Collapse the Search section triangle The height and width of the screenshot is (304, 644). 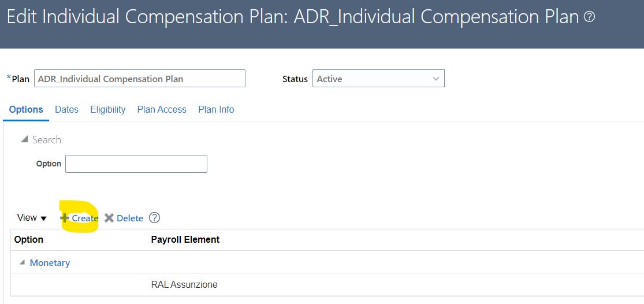pos(24,140)
